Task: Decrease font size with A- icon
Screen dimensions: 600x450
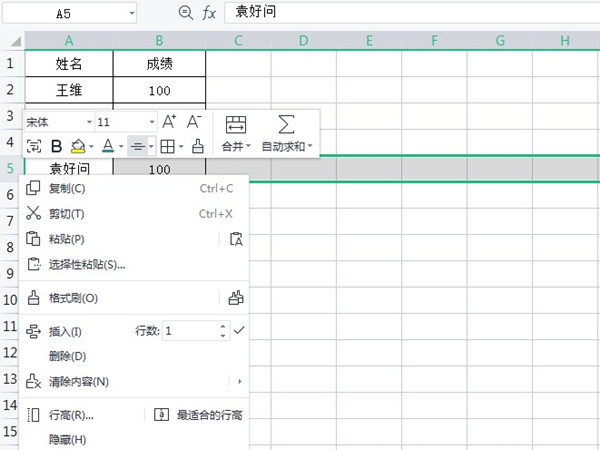Action: pos(195,121)
